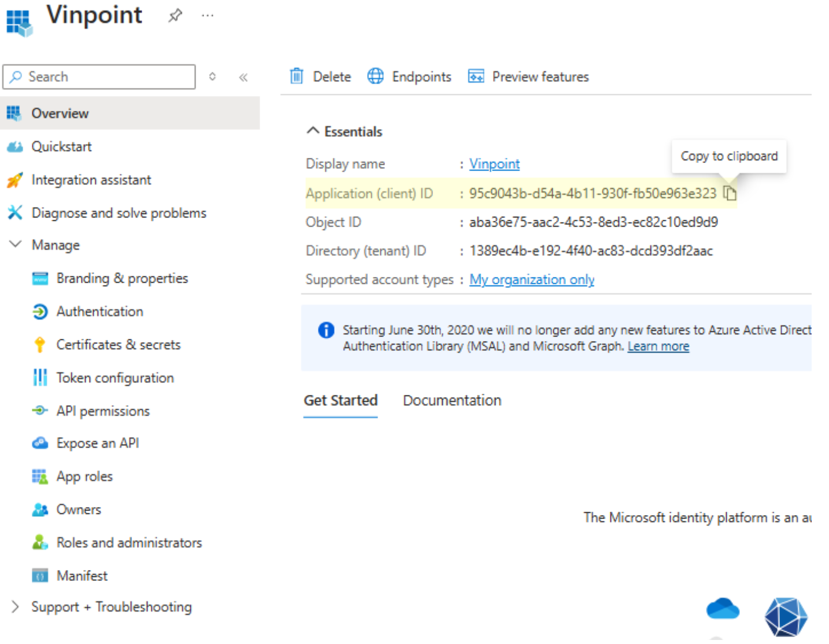Image resolution: width=829 pixels, height=644 pixels.
Task: Open Branding & properties
Action: 122,279
